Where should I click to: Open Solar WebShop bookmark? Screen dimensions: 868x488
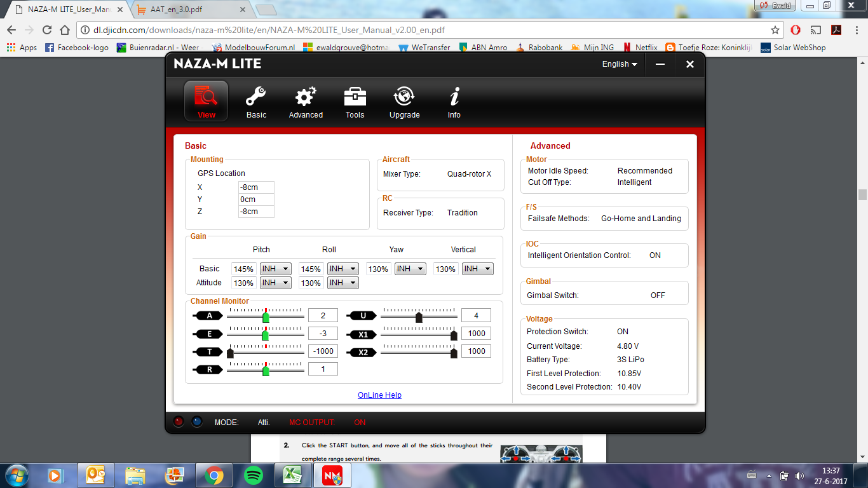coord(793,48)
